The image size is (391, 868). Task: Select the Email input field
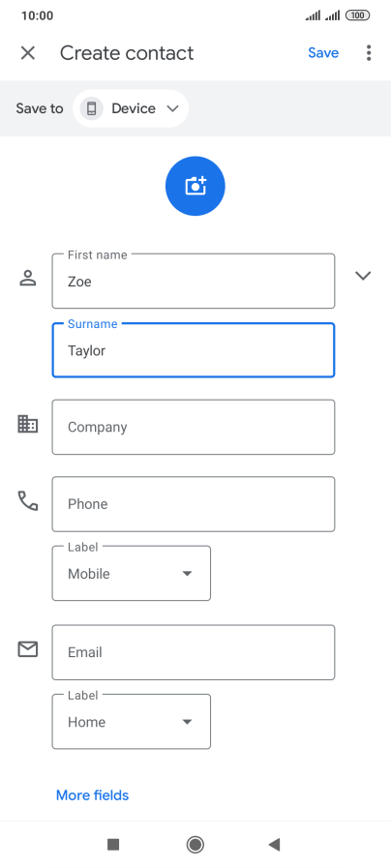click(x=194, y=652)
